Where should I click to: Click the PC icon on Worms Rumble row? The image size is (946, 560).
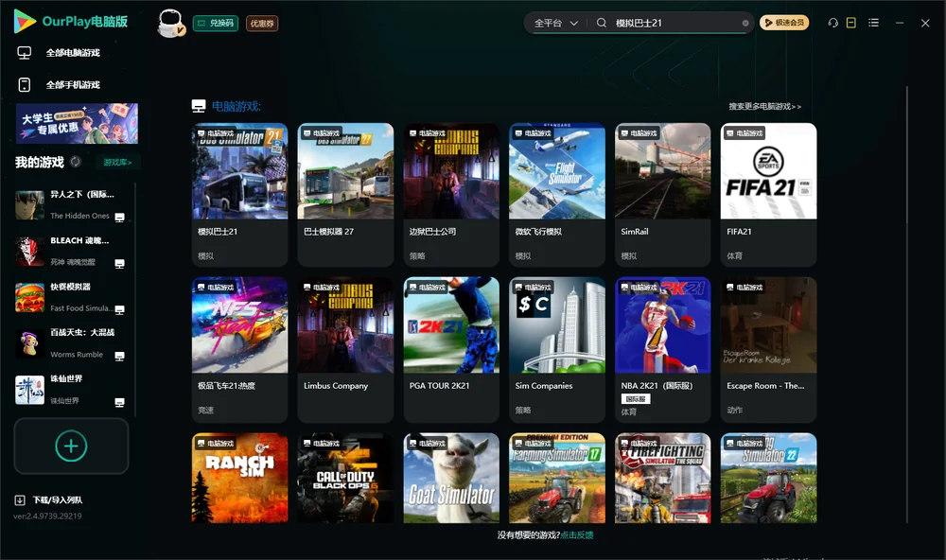pos(120,356)
